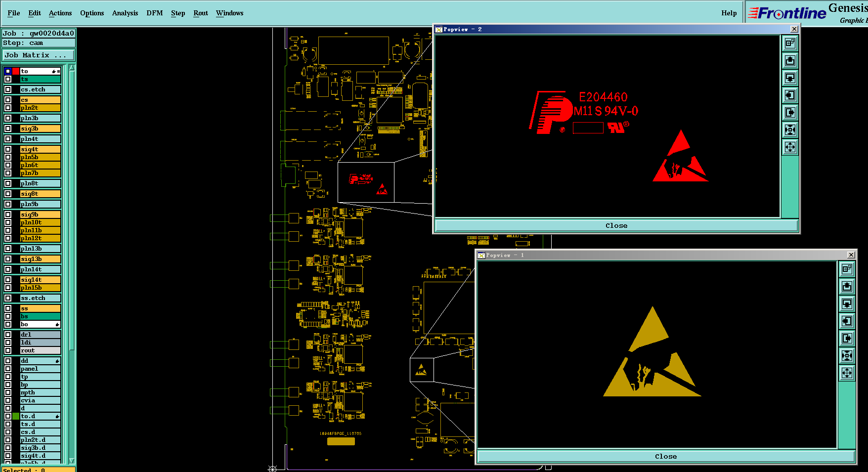868x472 pixels.
Task: Open the Actions menu
Action: [60, 13]
